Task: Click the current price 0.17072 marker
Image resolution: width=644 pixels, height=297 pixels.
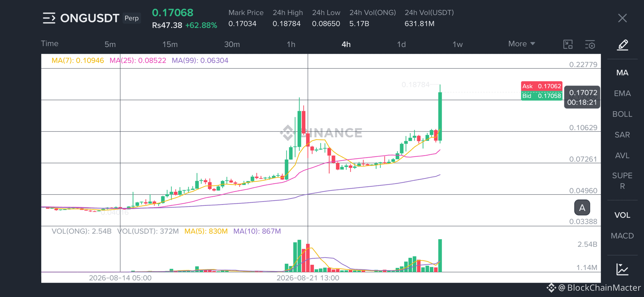Action: 582,97
